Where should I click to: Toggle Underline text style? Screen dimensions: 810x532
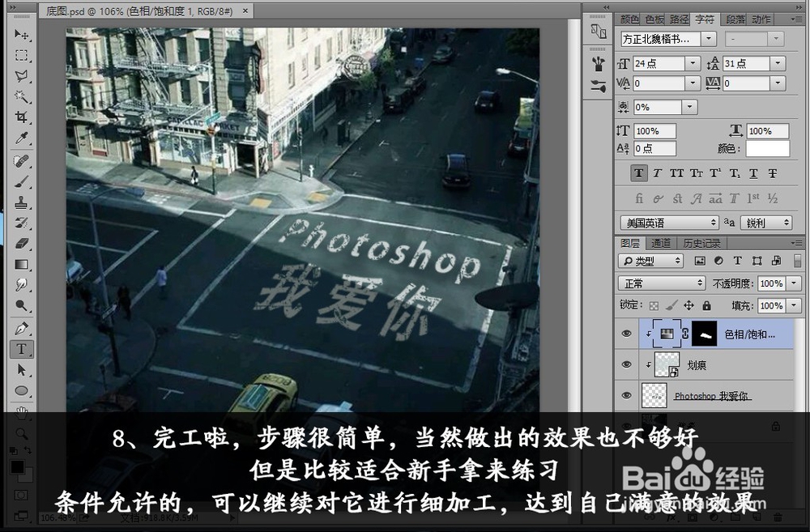tap(753, 173)
